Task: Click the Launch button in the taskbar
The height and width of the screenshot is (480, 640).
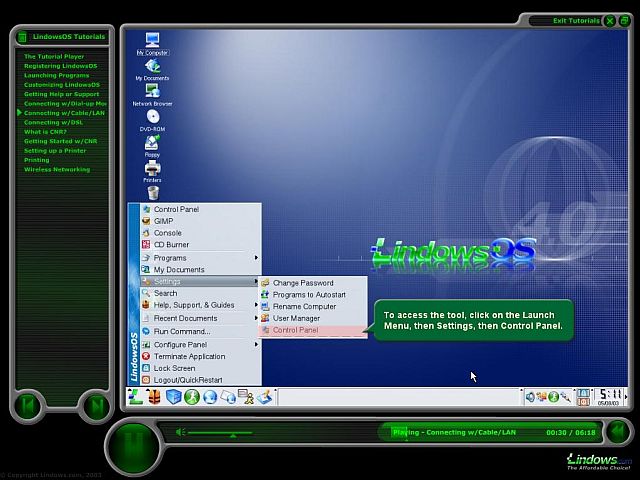Action: (x=135, y=397)
